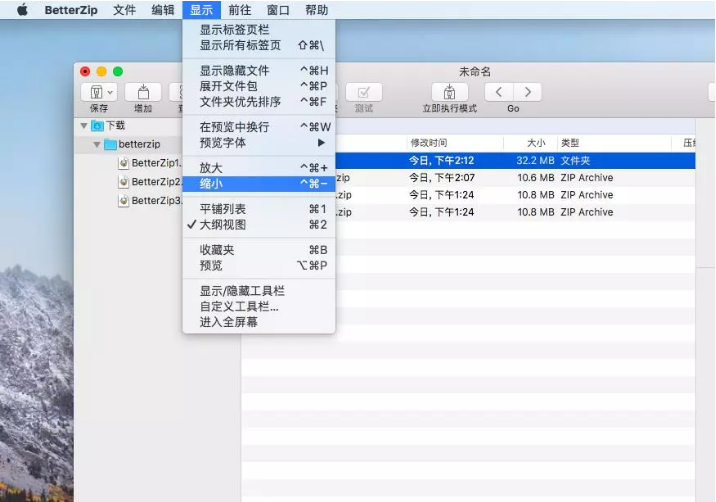The height and width of the screenshot is (502, 716).
Task: Select the checked 大纲视图 view
Action: [x=258, y=225]
